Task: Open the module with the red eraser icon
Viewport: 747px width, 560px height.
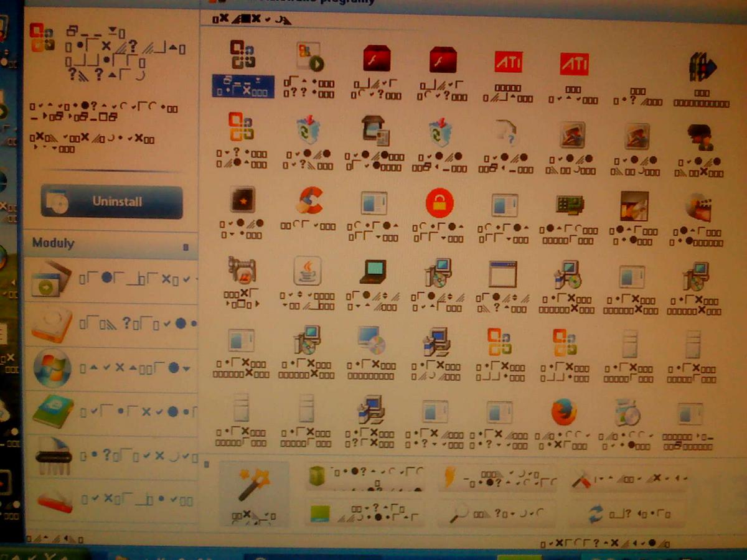Action: (111, 500)
